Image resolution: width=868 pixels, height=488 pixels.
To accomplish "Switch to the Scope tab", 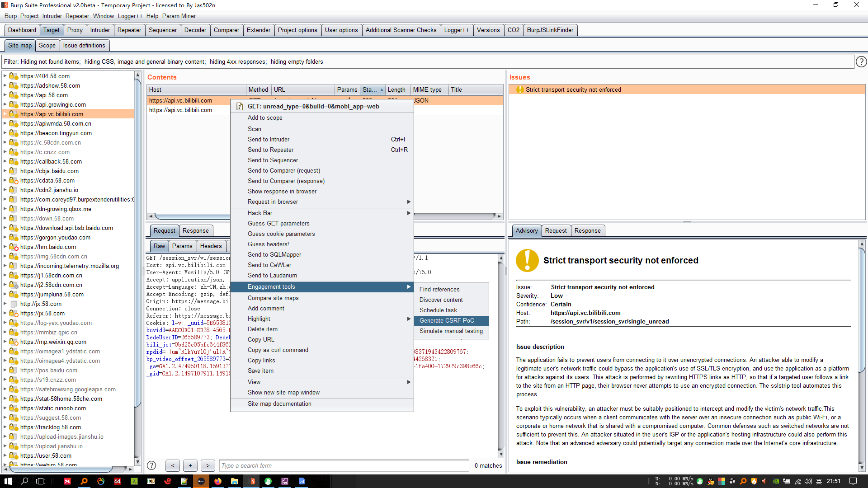I will pos(47,45).
